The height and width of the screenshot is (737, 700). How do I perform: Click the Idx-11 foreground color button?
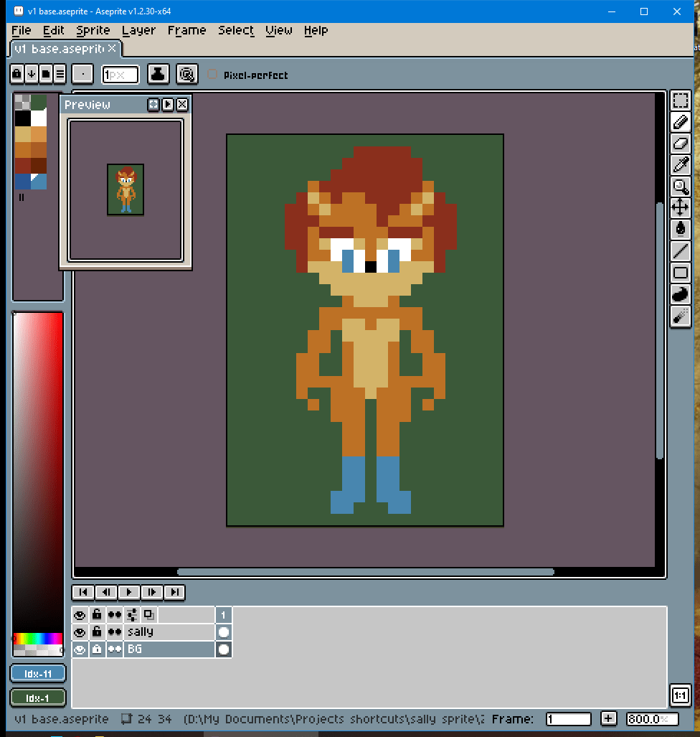point(38,674)
